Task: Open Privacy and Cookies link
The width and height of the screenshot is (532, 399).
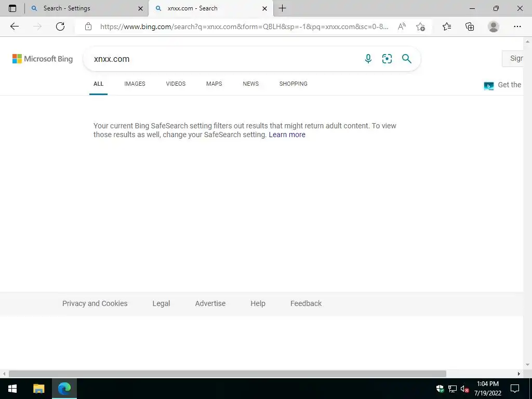Action: click(95, 303)
